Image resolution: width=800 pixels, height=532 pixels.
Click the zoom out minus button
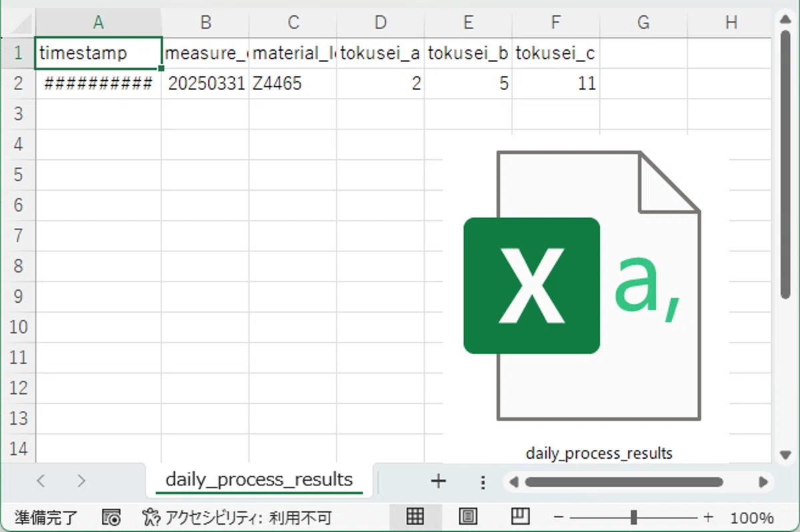559,517
